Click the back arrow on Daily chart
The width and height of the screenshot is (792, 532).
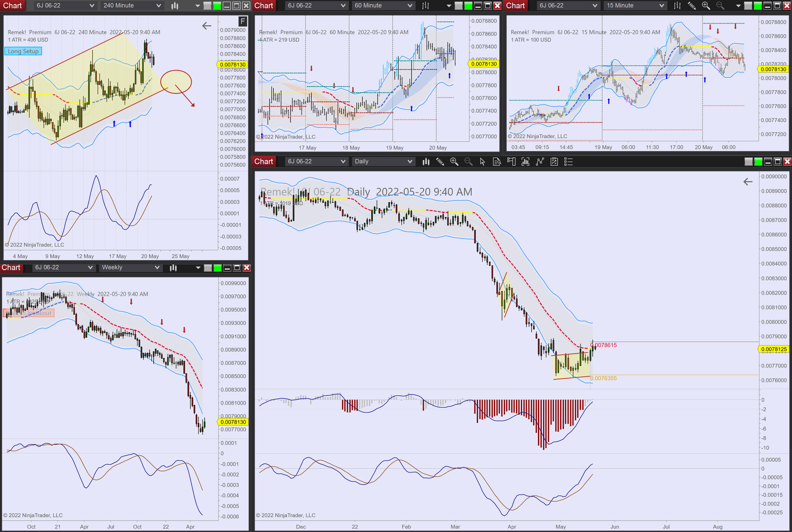coord(748,182)
